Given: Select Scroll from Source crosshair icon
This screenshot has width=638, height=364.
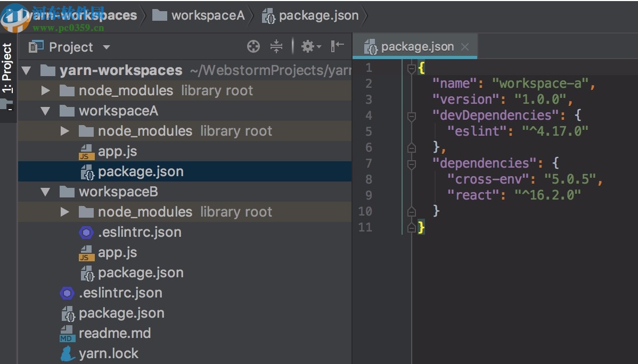Looking at the screenshot, I should click(253, 46).
